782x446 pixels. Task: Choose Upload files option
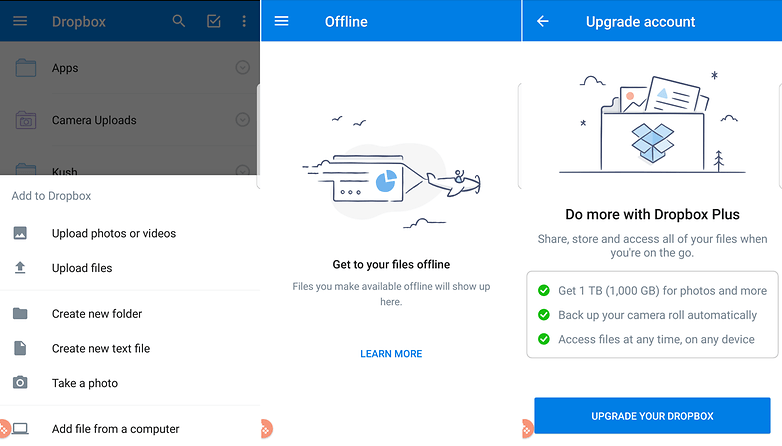[x=82, y=268]
